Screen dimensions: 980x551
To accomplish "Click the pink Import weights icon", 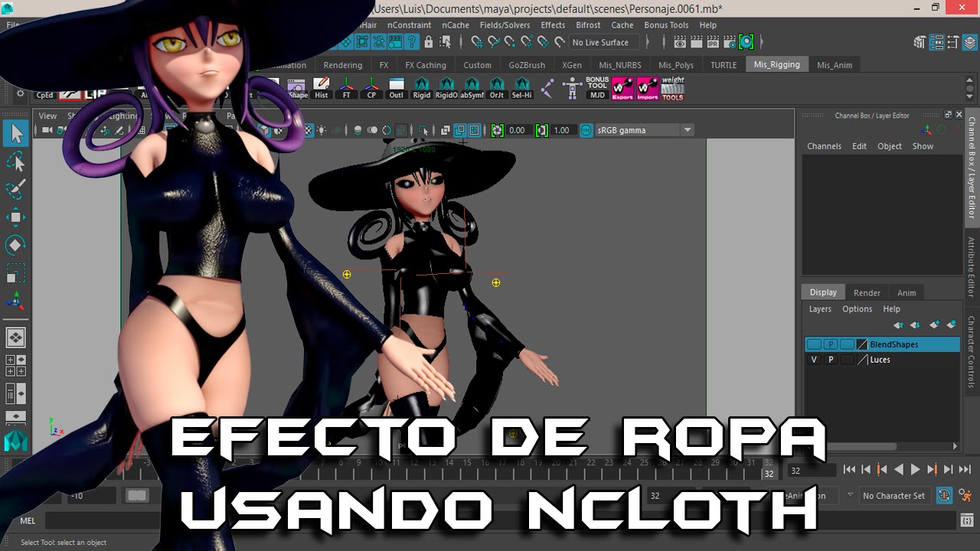I will coord(648,89).
